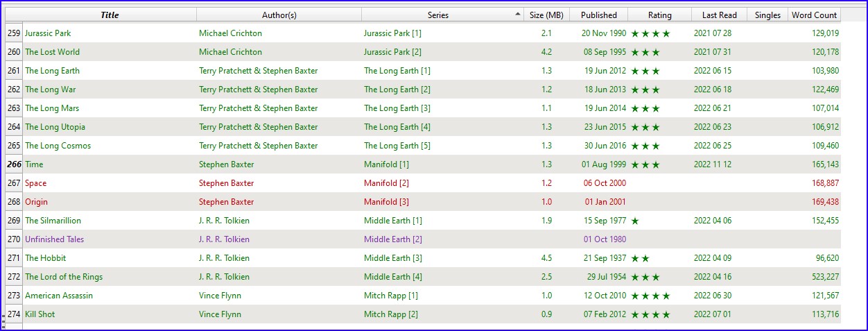Sort by the Last Read column header

coord(719,15)
